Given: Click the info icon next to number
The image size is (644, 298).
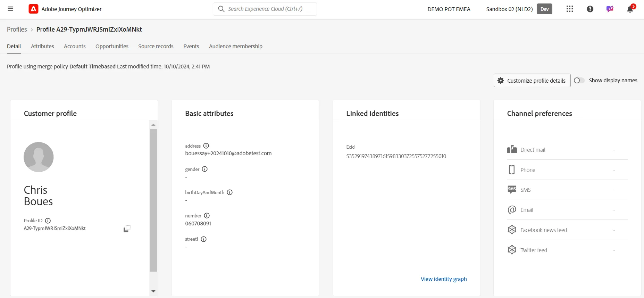Looking at the screenshot, I should click(207, 216).
